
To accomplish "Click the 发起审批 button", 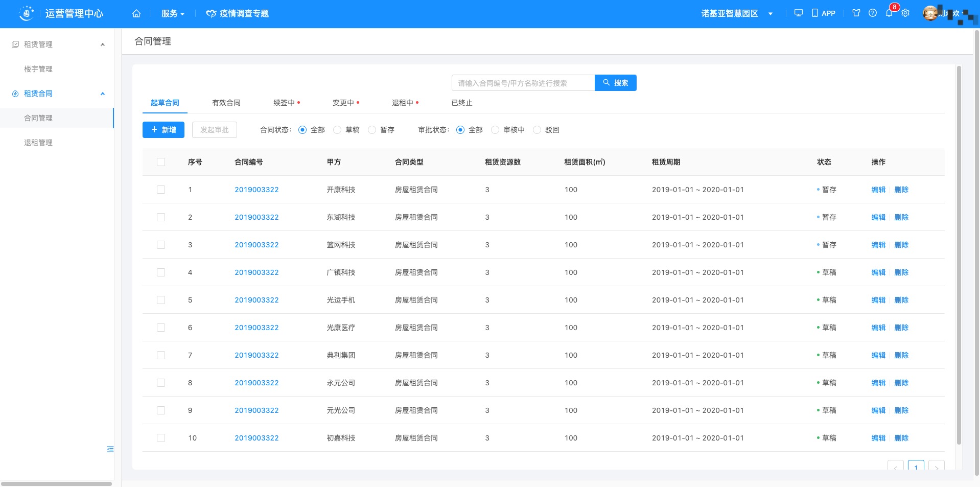I will [215, 130].
